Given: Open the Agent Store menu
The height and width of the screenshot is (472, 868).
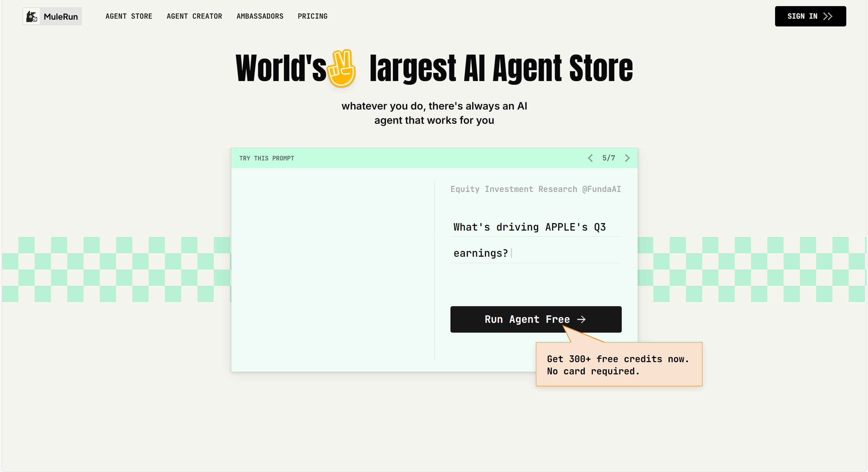Looking at the screenshot, I should click(129, 16).
